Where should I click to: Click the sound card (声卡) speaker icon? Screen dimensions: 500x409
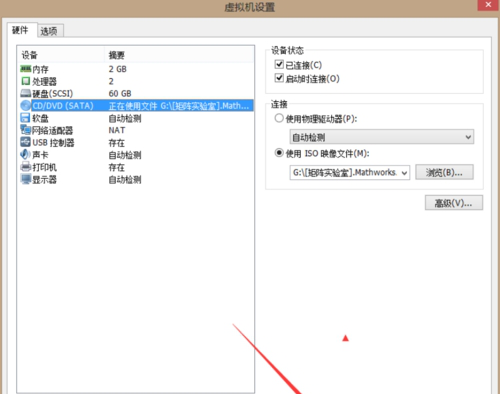point(25,154)
